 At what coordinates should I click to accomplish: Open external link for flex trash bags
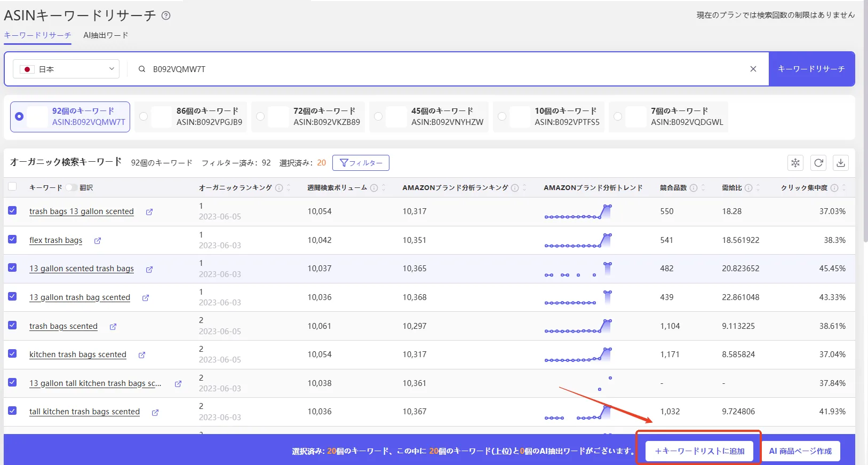tap(98, 241)
